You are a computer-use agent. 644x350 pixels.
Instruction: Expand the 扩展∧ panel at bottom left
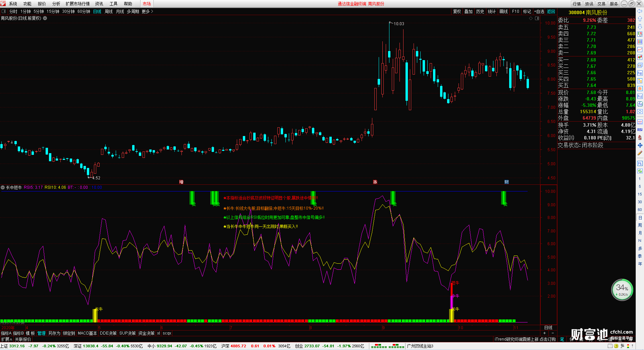[x=7, y=339]
